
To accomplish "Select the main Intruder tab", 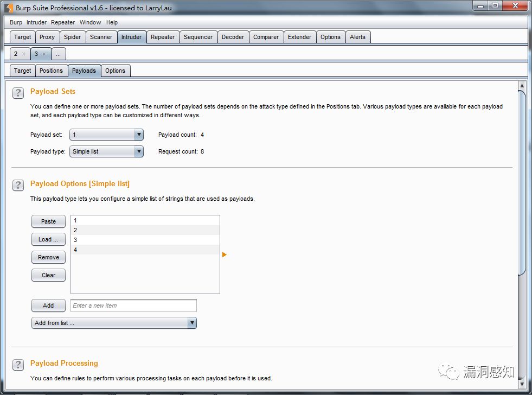I will (x=132, y=37).
